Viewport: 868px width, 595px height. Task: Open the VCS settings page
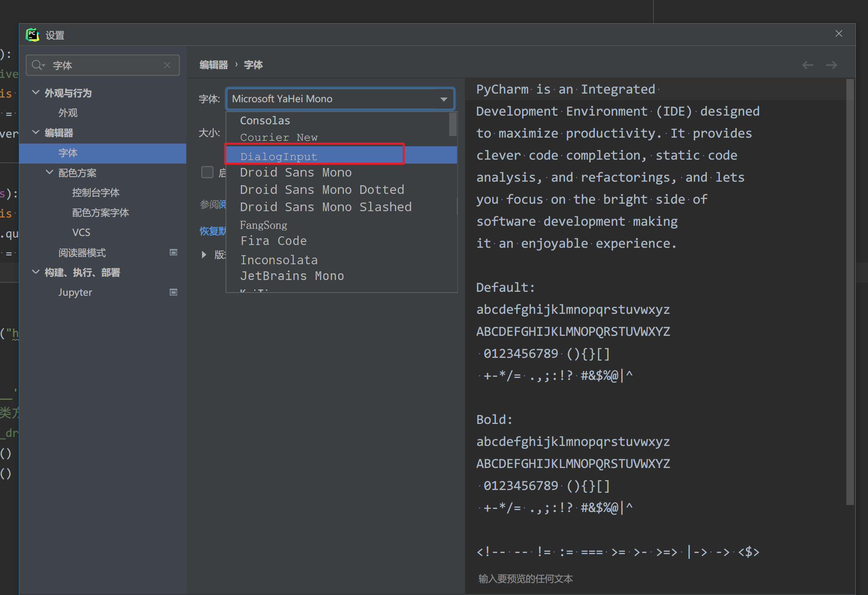[81, 232]
